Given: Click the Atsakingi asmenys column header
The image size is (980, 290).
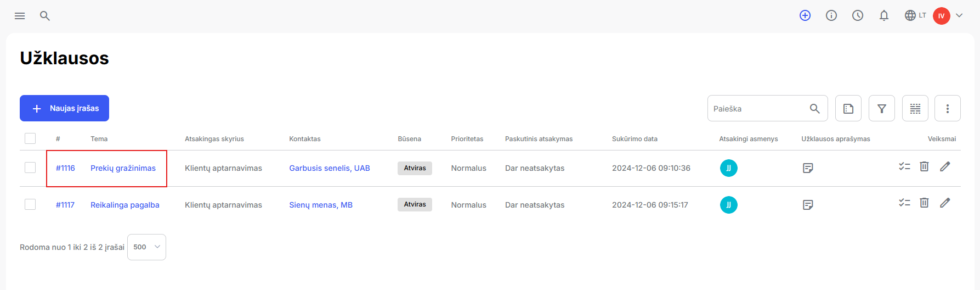Looking at the screenshot, I should (x=749, y=139).
